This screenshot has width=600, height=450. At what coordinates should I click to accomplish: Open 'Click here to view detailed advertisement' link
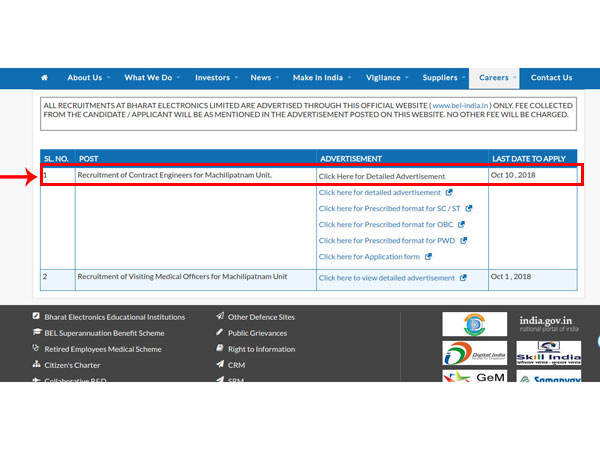coord(387,278)
